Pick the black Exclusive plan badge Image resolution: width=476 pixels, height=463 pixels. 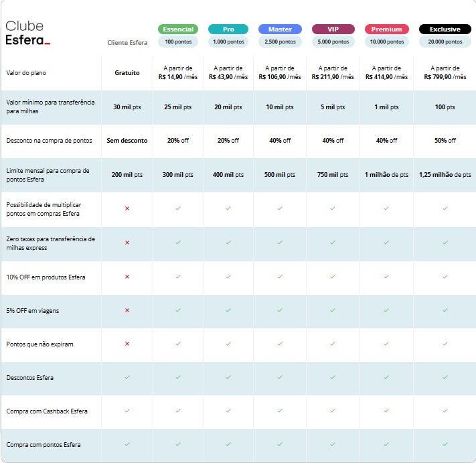(445, 29)
